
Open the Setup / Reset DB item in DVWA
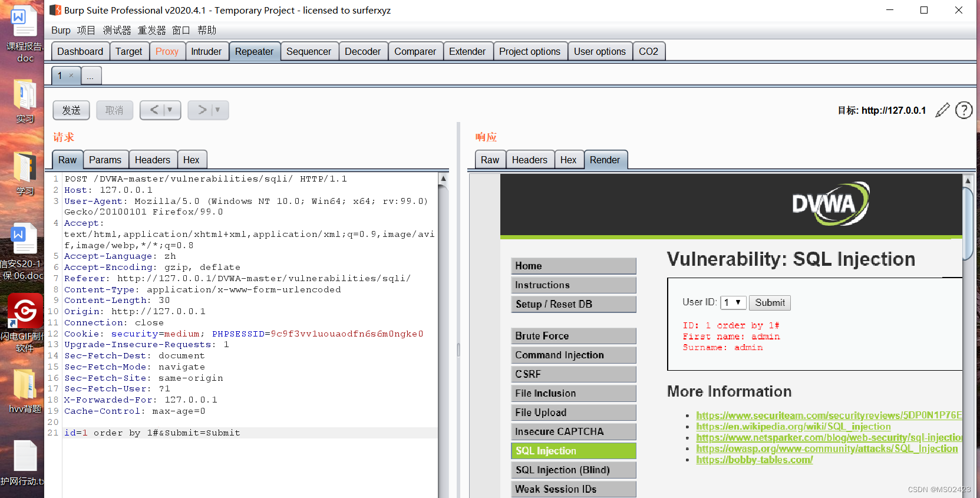(x=574, y=304)
